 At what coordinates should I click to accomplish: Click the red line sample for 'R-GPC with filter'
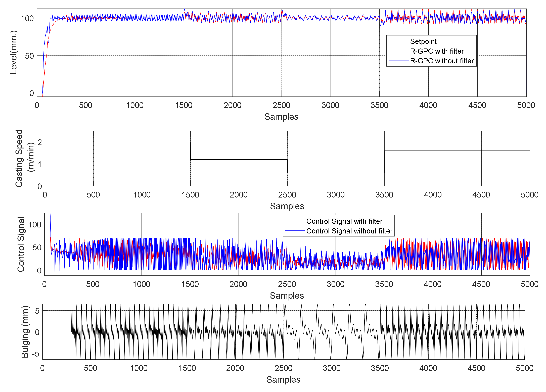point(398,51)
